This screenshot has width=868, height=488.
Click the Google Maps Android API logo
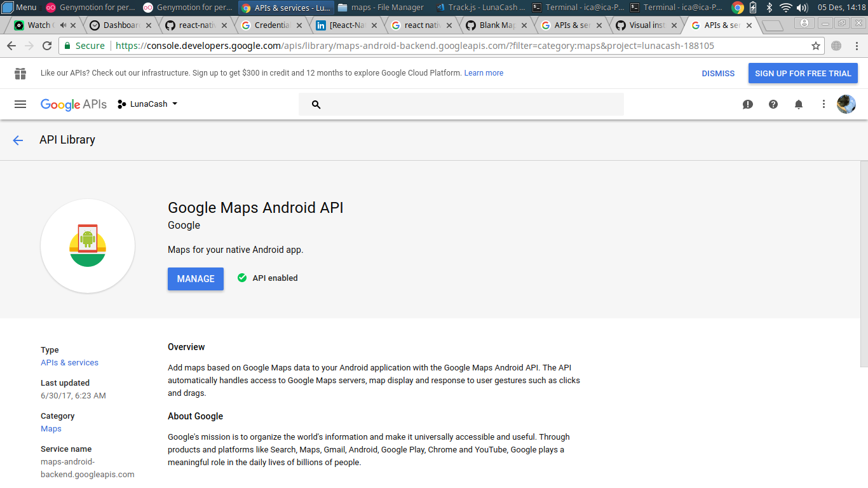88,246
